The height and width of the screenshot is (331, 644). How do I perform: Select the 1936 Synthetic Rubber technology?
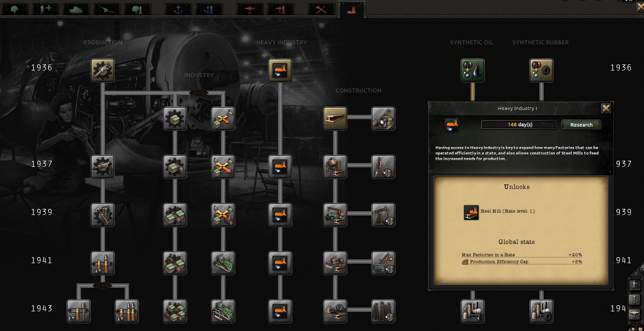click(542, 71)
